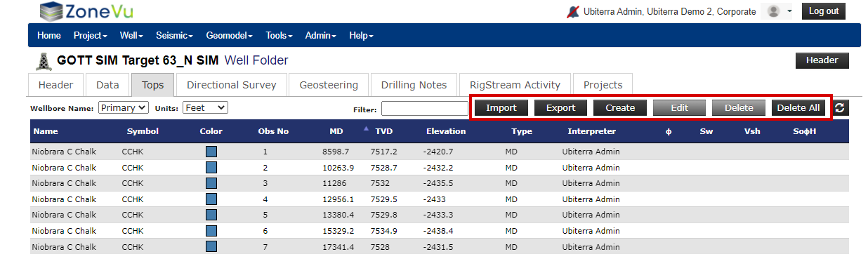Click the color swatch in row MD 10263.9
The image size is (868, 273).
point(211,167)
